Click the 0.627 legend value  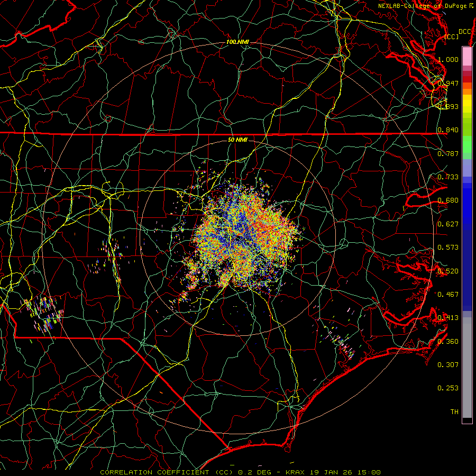(x=448, y=224)
